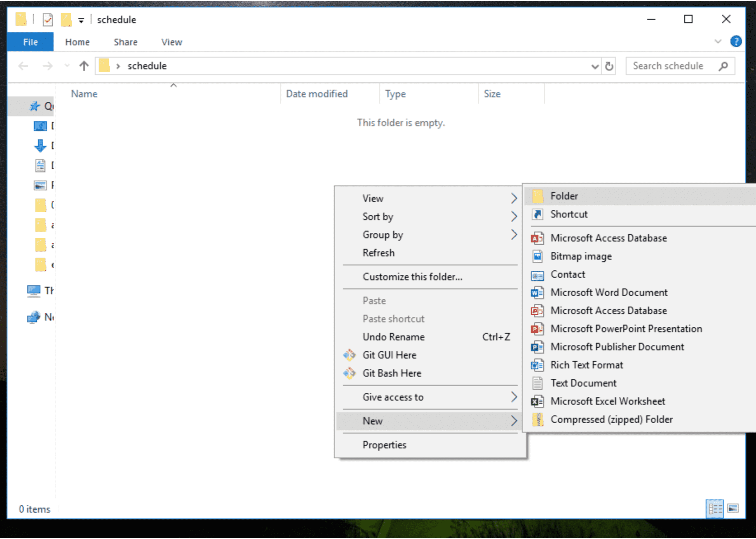
Task: Choose Properties from the context menu
Action: pyautogui.click(x=384, y=445)
